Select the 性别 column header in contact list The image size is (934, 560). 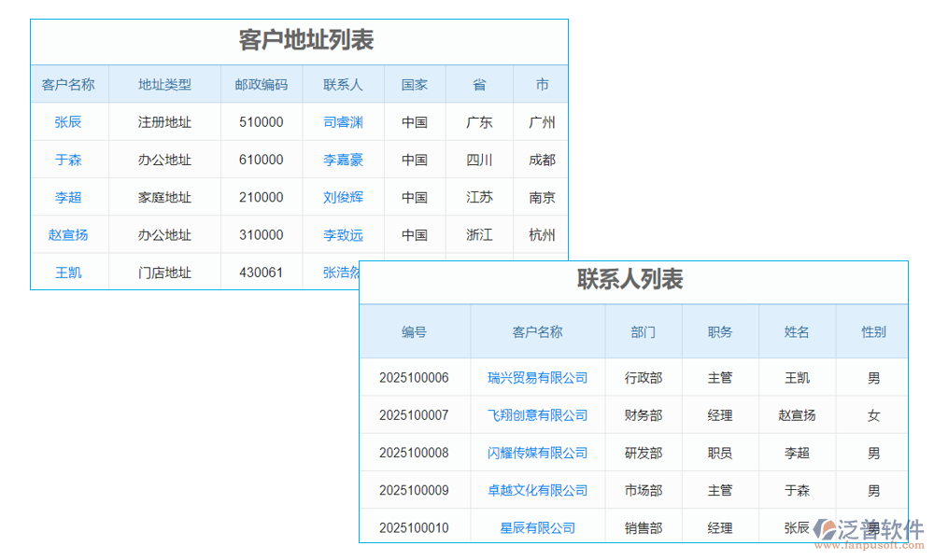(871, 331)
